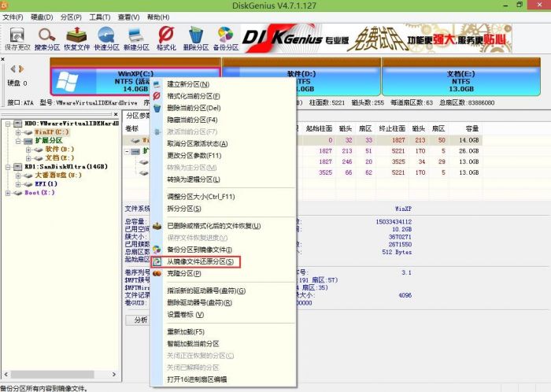Select 智能加载当前分区 menu entry
The image size is (551, 392).
coord(193,344)
